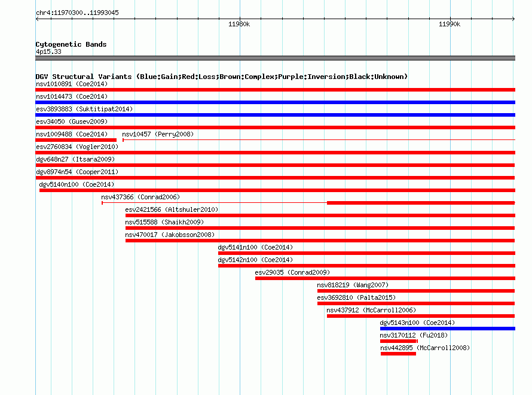Click the thin red line of nsv10457

click(x=319, y=139)
